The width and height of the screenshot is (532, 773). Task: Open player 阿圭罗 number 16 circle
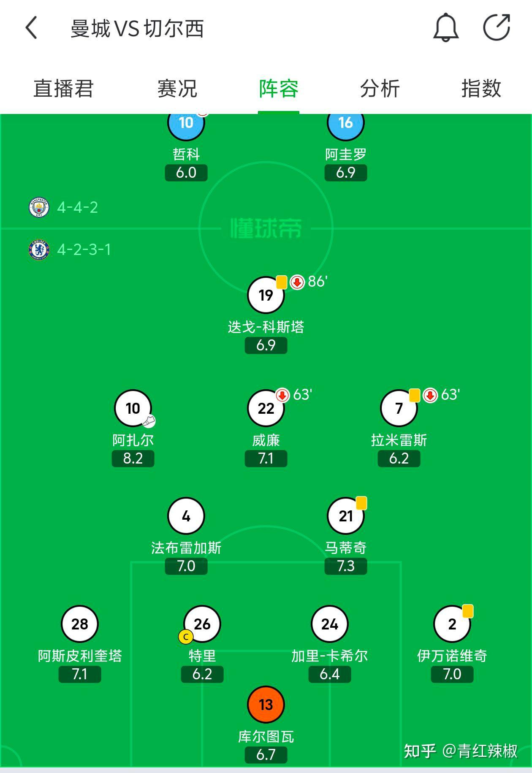pos(346,123)
